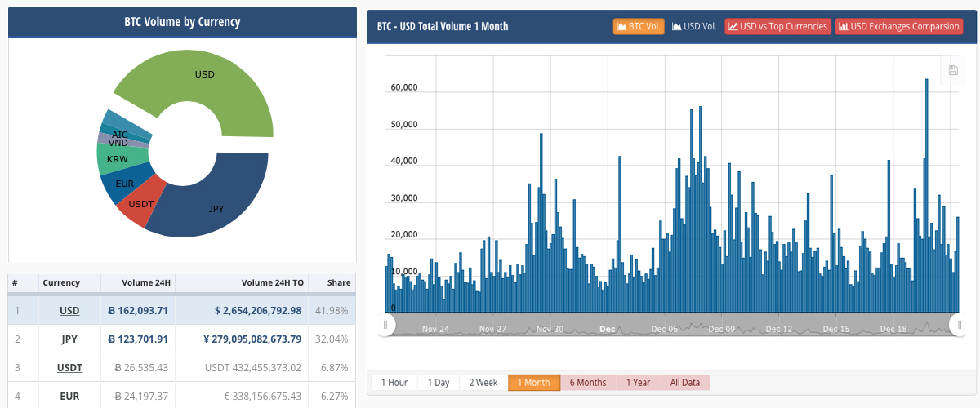This screenshot has width=980, height=408.
Task: Select the 1 Year range
Action: [639, 383]
